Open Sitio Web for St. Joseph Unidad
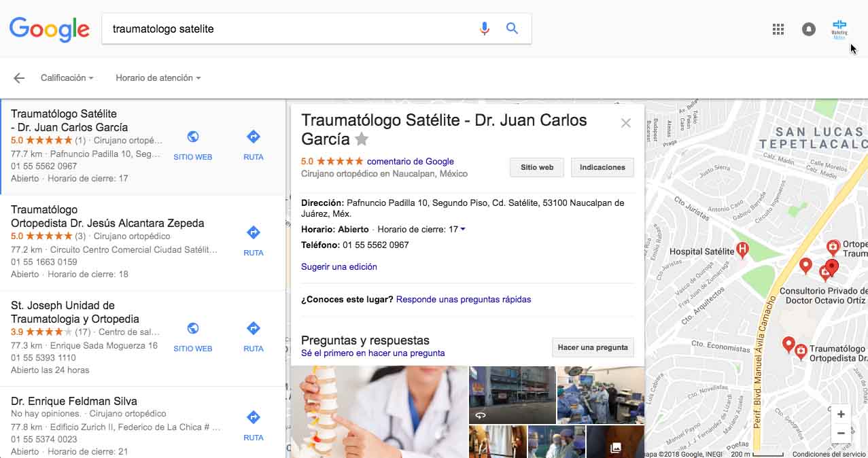The width and height of the screenshot is (868, 458). (193, 337)
